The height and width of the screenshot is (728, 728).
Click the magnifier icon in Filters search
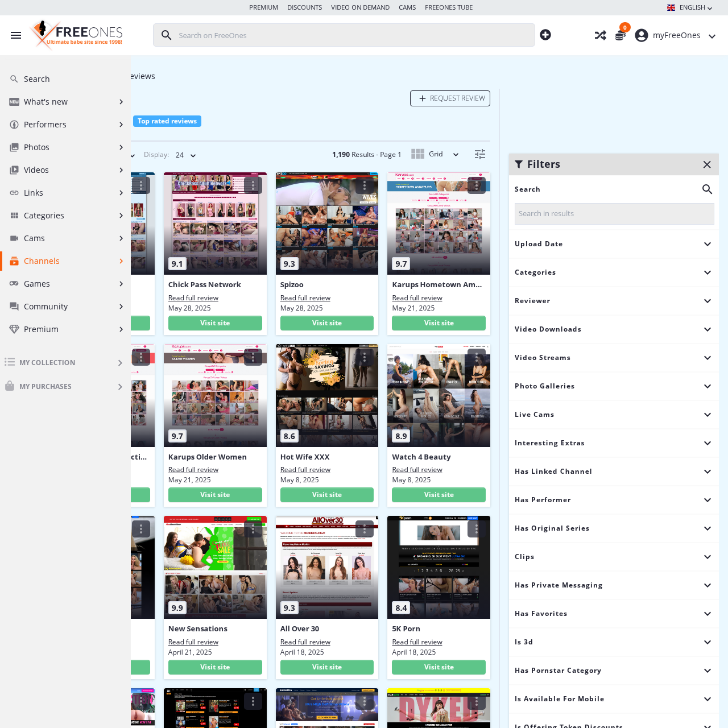[x=707, y=189]
